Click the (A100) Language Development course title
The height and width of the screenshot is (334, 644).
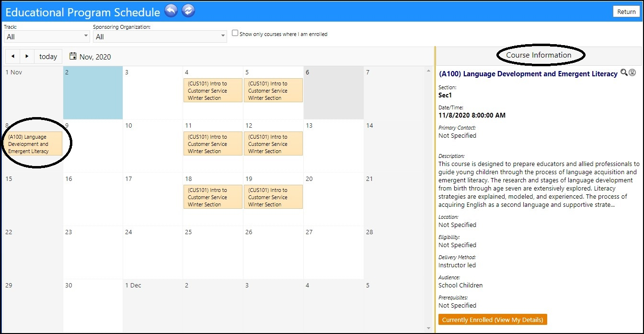point(528,74)
